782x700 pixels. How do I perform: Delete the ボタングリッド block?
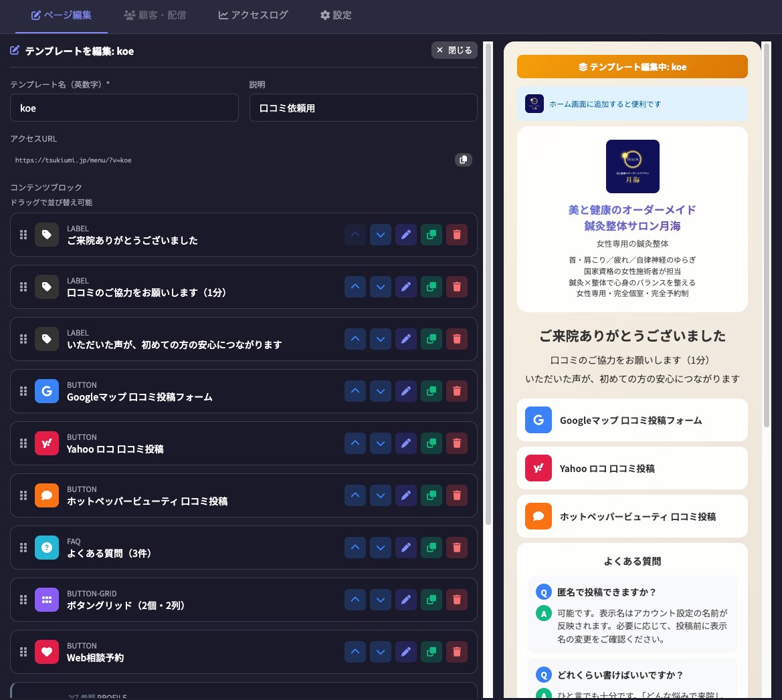point(457,599)
